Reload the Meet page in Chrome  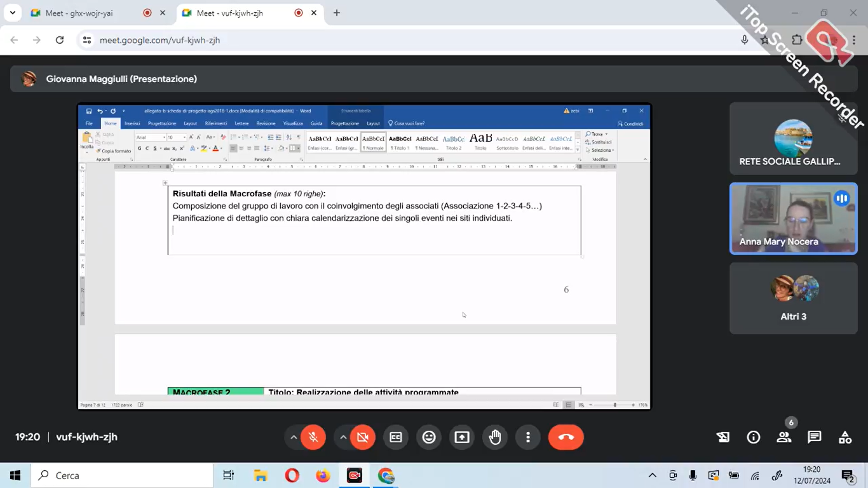(60, 40)
